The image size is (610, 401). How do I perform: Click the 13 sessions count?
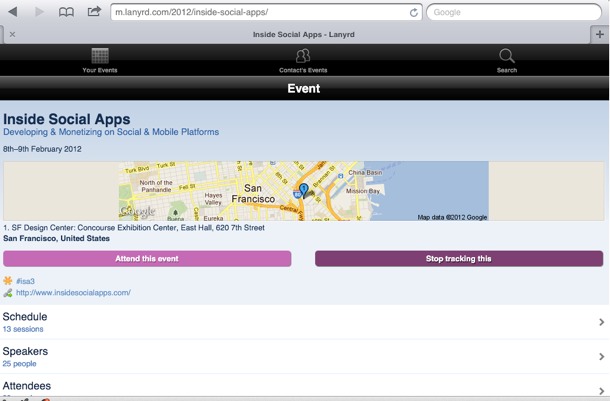click(x=23, y=329)
